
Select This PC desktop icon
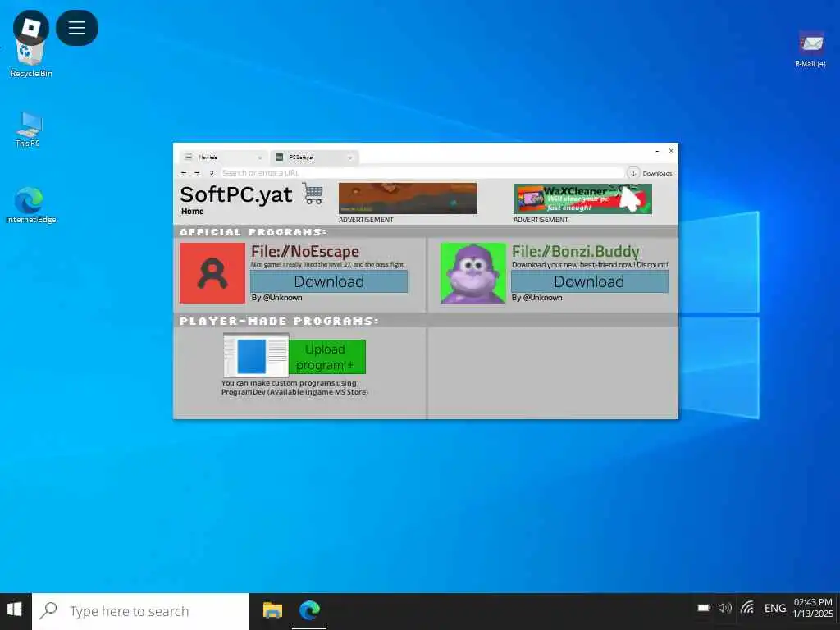coord(28,129)
